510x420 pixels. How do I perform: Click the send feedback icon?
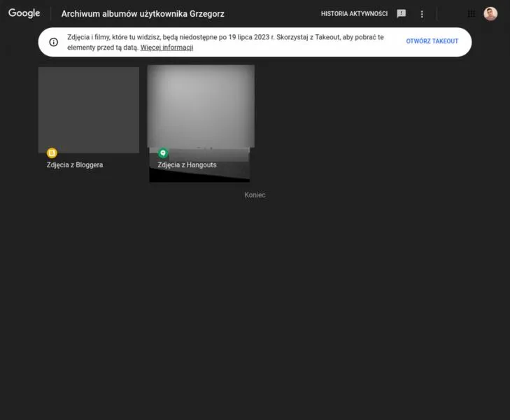coord(402,14)
